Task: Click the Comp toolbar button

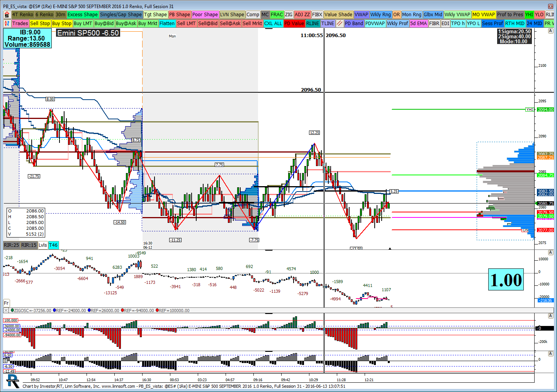Action: pos(253,15)
